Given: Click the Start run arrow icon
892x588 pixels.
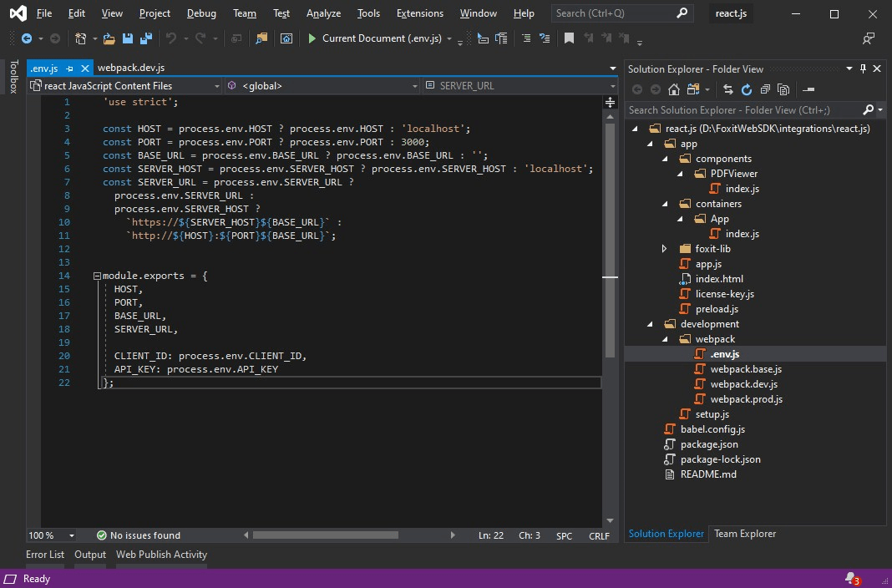Looking at the screenshot, I should pos(312,38).
